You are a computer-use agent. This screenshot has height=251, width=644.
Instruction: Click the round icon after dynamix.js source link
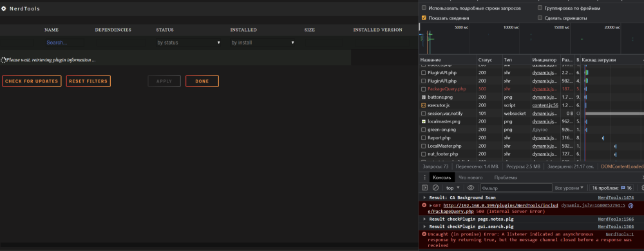pyautogui.click(x=630, y=205)
